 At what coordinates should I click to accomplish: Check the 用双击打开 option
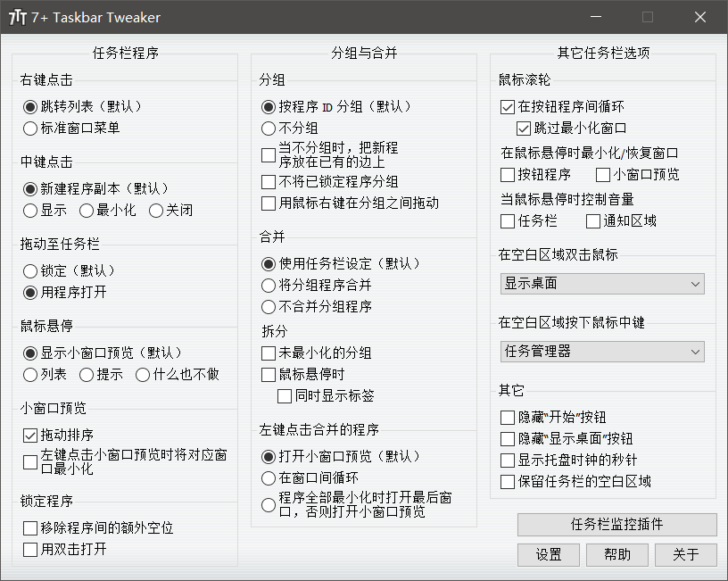tap(30, 549)
